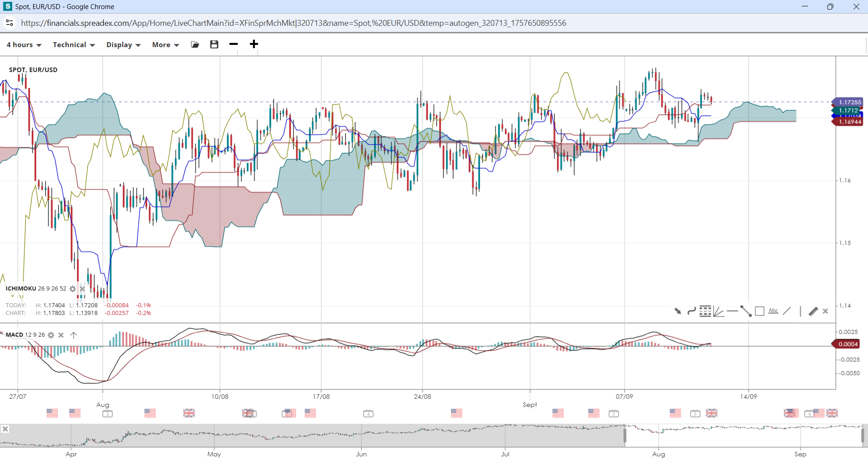
Task: Select the rectangle drawing tool
Action: tap(760, 311)
